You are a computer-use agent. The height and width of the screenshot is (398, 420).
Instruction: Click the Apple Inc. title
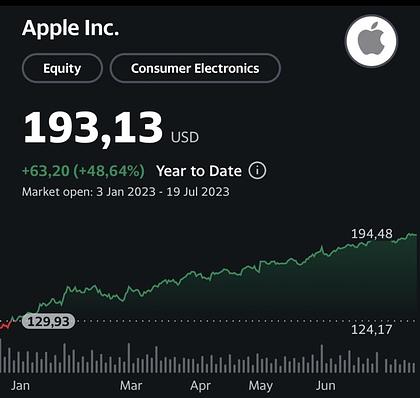(70, 28)
